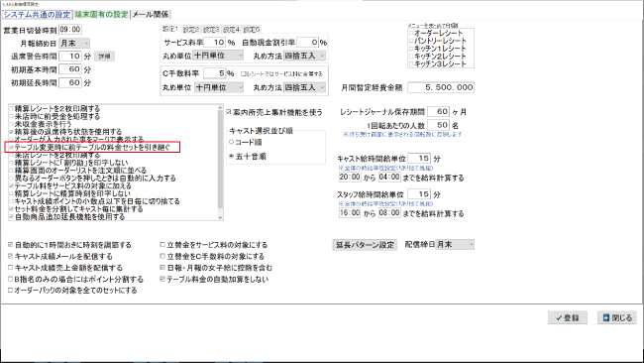Viewport: 644px width, 363px height.
Task: Select the 設定2 sub-tab
Action: [191, 30]
